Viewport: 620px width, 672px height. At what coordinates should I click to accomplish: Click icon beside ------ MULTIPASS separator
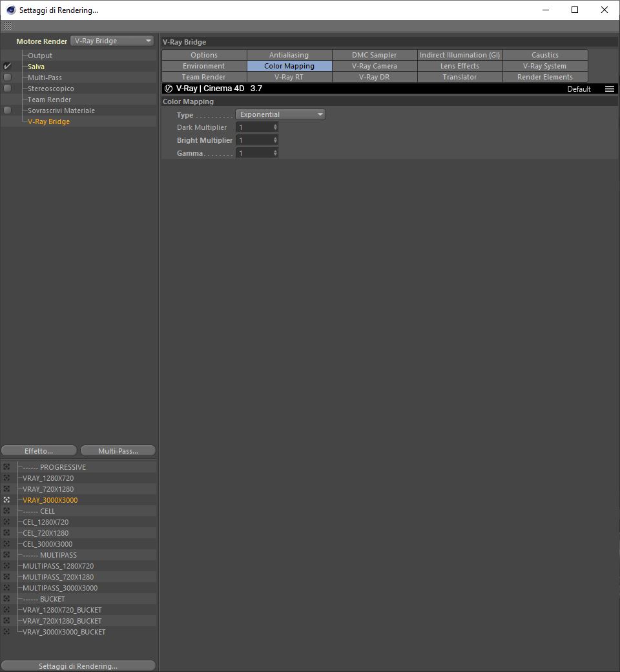(x=6, y=555)
